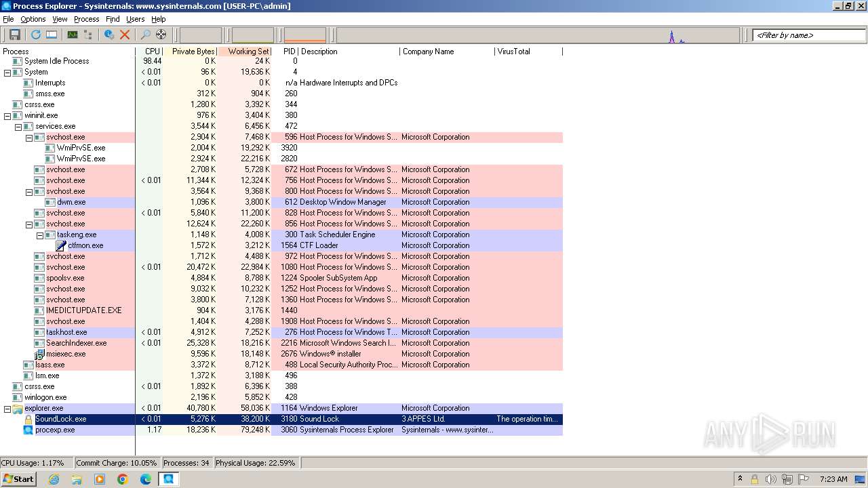The height and width of the screenshot is (488, 868).
Task: Open Internet Explorer from the taskbar
Action: tap(54, 479)
